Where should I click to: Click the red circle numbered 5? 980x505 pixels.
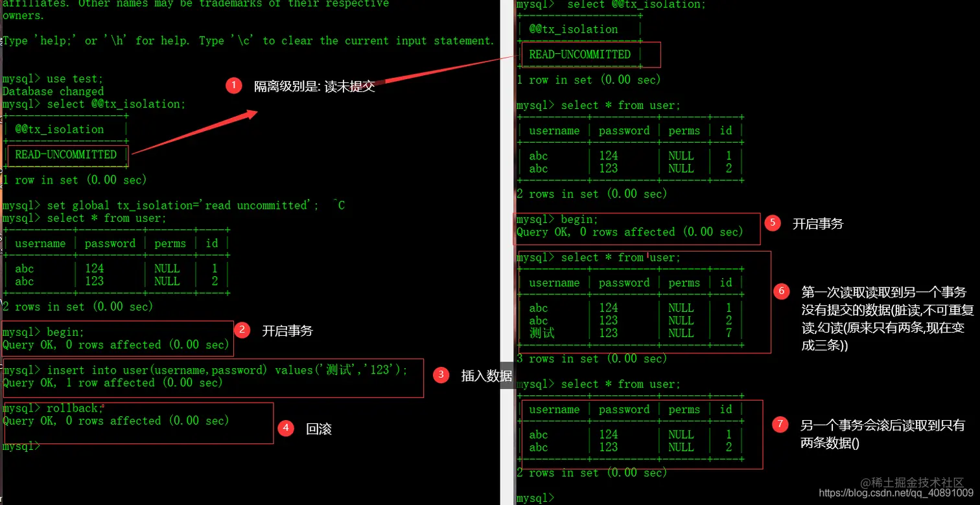point(773,223)
